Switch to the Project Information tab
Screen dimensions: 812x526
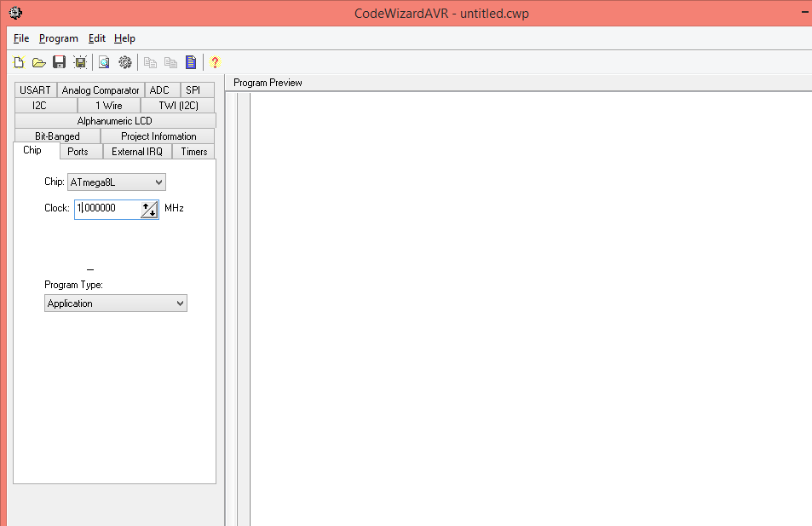[x=158, y=136]
